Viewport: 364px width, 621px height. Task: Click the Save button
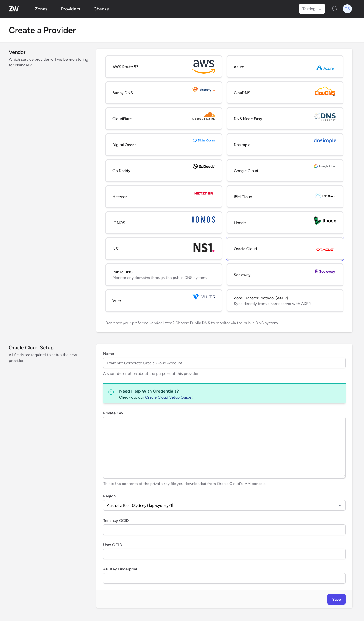(x=336, y=599)
